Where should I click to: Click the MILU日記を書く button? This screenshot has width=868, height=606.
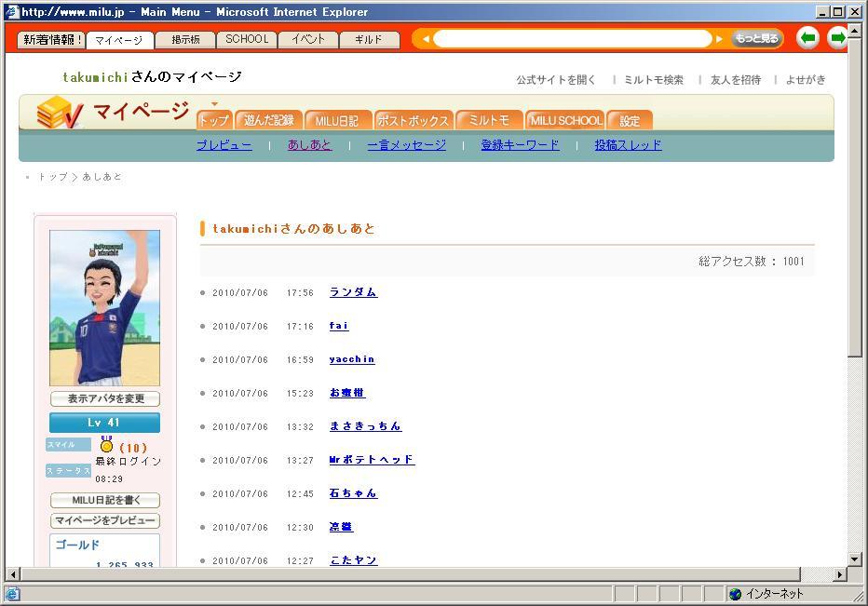click(x=104, y=500)
